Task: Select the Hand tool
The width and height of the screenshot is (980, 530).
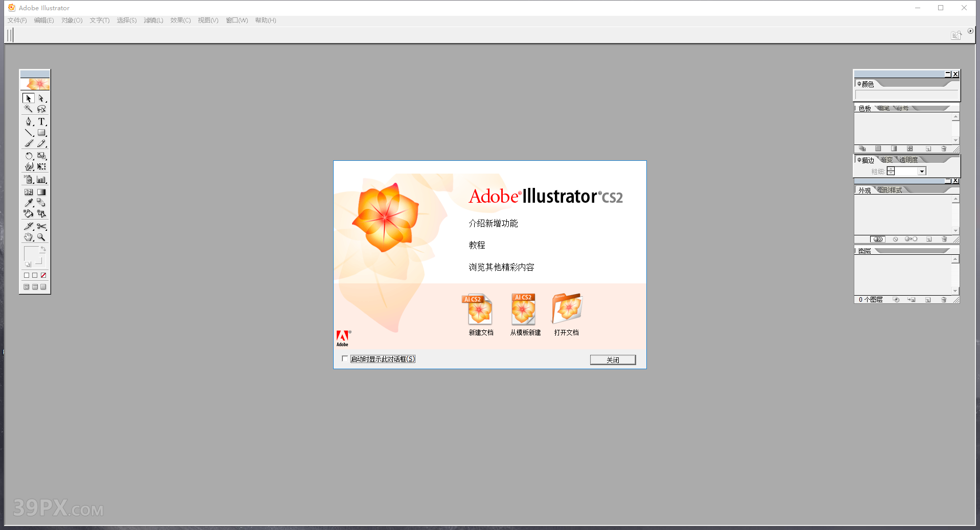Action: pos(28,237)
